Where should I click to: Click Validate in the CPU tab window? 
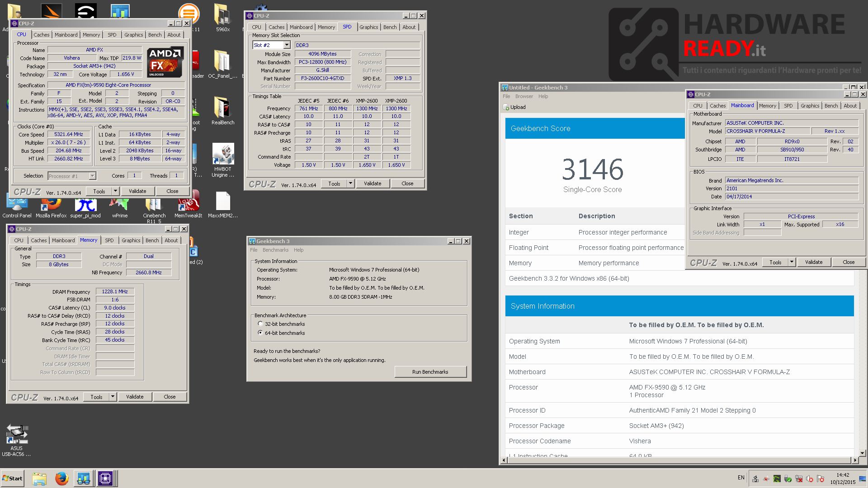(x=137, y=191)
